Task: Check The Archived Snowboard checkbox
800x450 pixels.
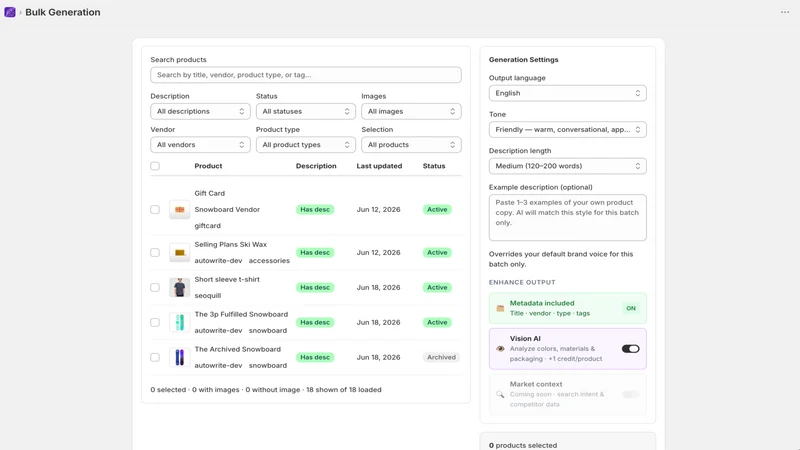Action: pyautogui.click(x=155, y=357)
